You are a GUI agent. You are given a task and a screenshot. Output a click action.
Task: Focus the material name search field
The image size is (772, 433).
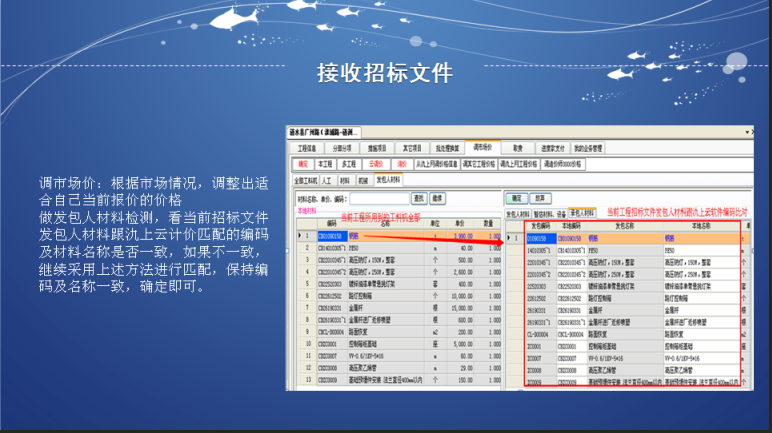(x=380, y=199)
